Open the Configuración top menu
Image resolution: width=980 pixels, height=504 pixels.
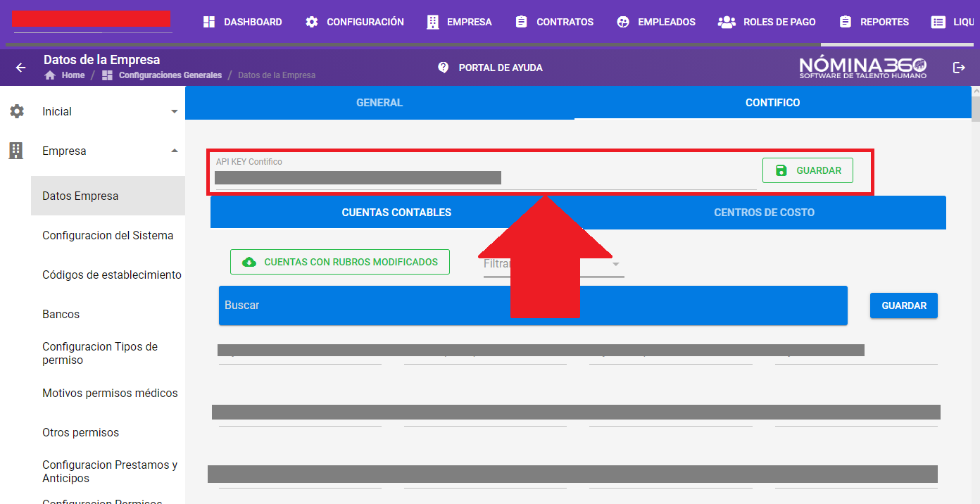355,22
